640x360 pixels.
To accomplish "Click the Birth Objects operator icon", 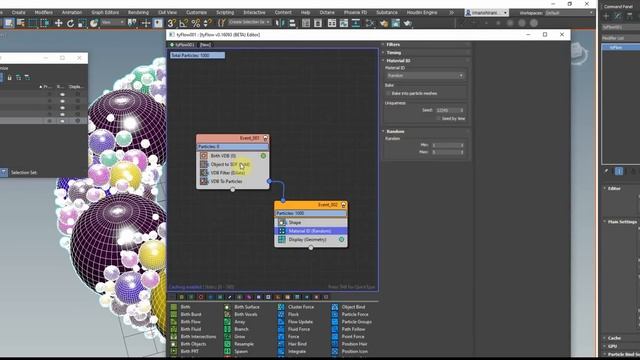I will coord(174,344).
